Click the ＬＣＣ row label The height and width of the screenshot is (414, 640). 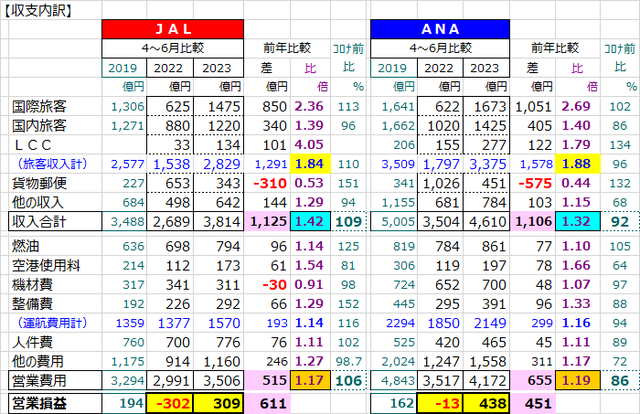(33, 145)
